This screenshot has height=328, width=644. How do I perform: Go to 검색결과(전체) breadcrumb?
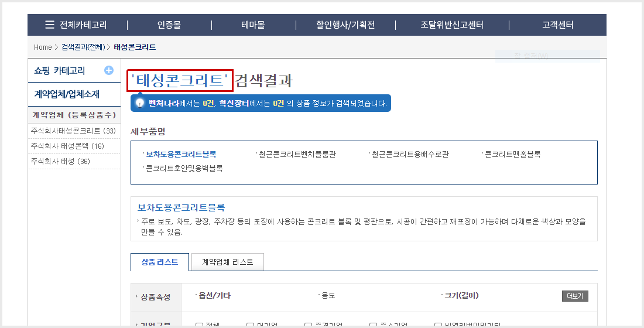click(x=83, y=47)
